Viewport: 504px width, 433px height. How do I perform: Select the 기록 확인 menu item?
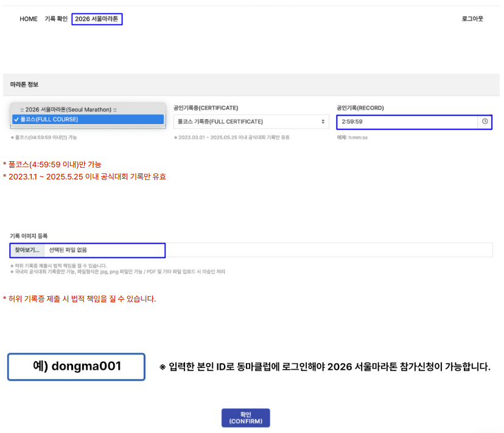tap(55, 19)
